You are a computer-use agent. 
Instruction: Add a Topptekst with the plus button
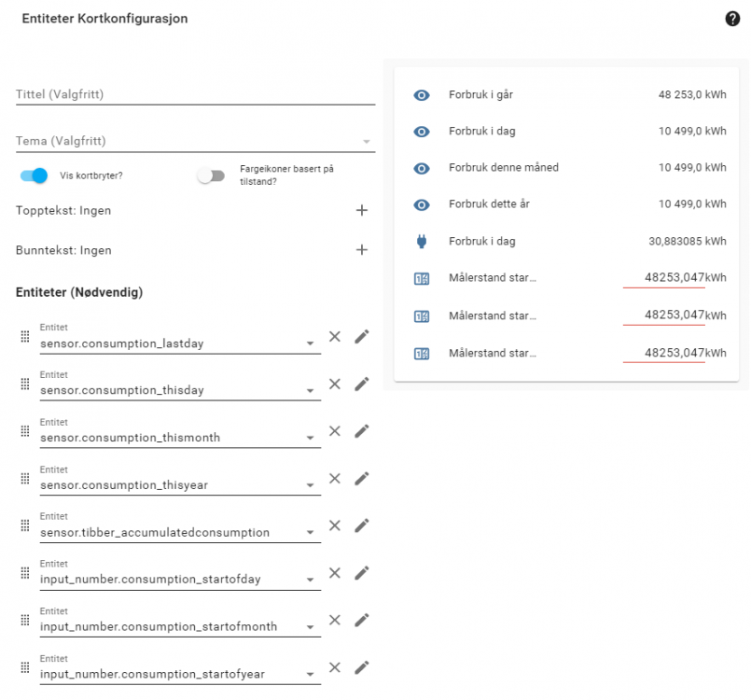click(x=362, y=211)
